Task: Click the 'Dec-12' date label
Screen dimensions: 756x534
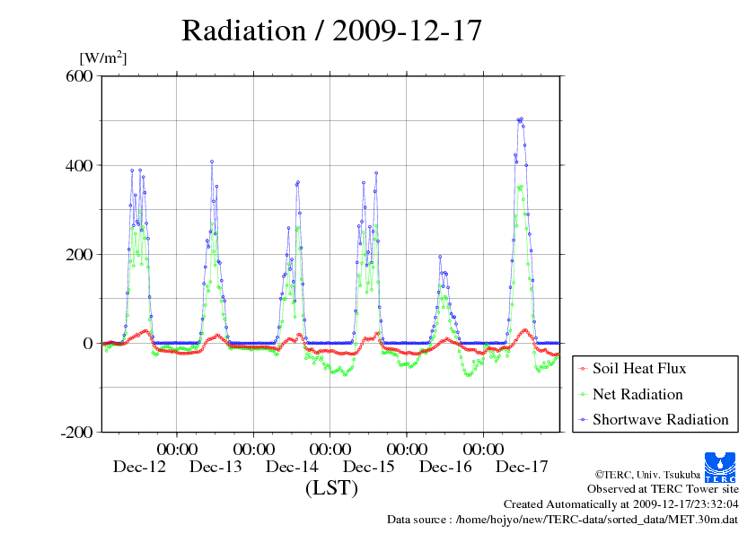Action: coord(139,467)
